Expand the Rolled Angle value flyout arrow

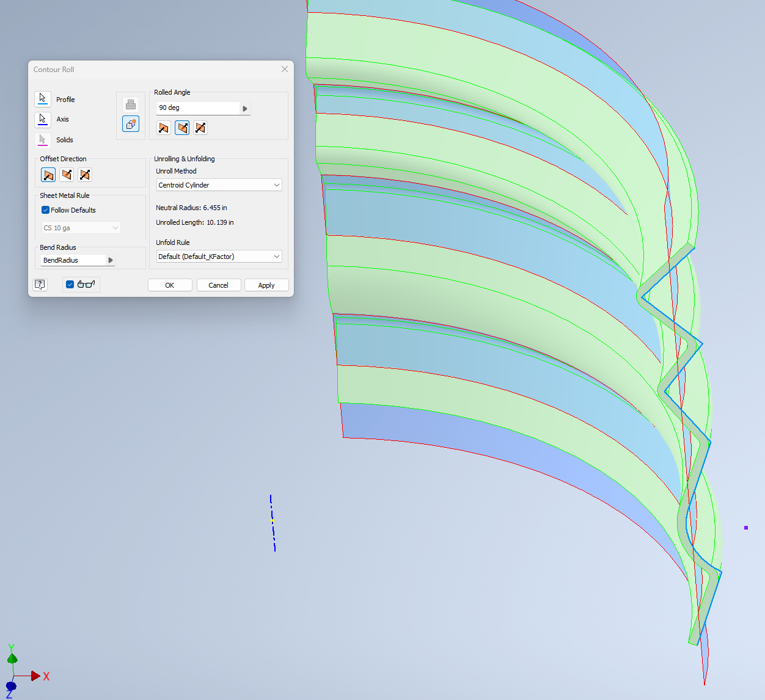tap(244, 108)
